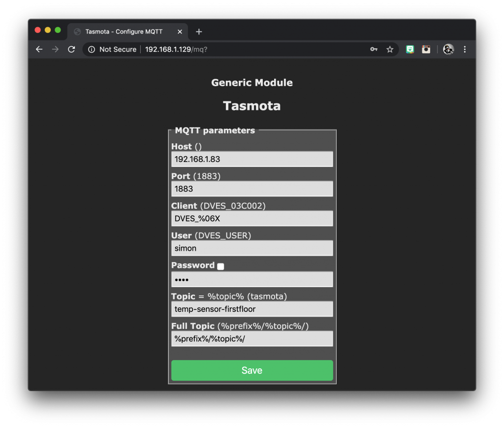This screenshot has height=428, width=504.
Task: Click the Password input field
Action: coord(252,279)
